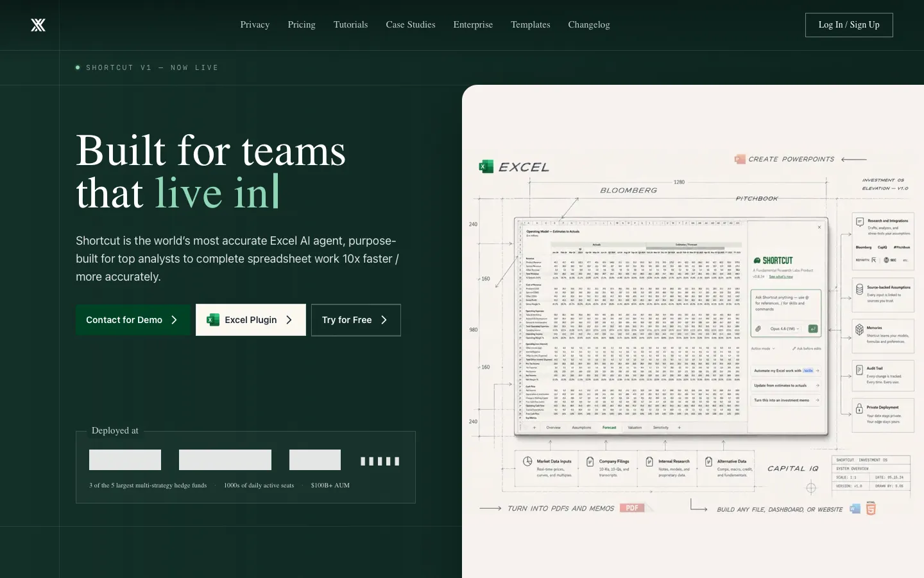Image resolution: width=924 pixels, height=578 pixels.
Task: Select 'Automate my Excel work with /skills' suggestion
Action: pyautogui.click(x=786, y=371)
